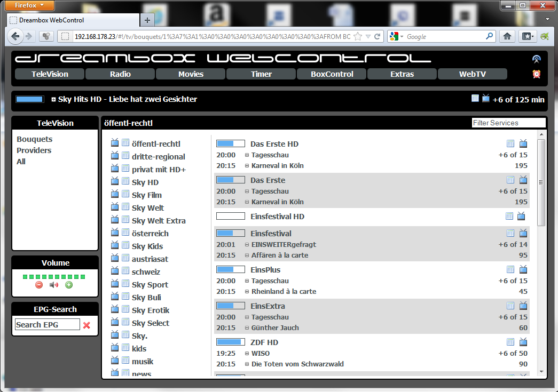Switch to the Movies tab
558x392 pixels.
[x=191, y=74]
